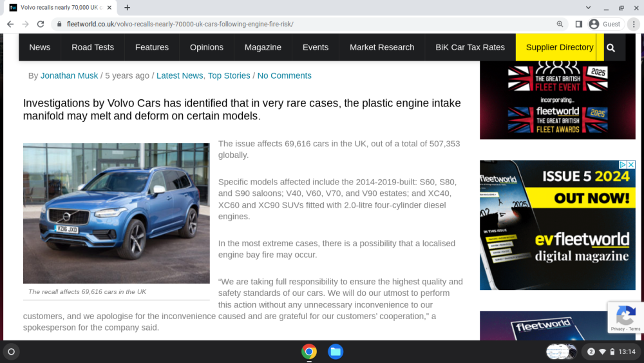Viewport: 644px width, 363px height.
Task: Open the Road Tests menu item
Action: coord(93,47)
